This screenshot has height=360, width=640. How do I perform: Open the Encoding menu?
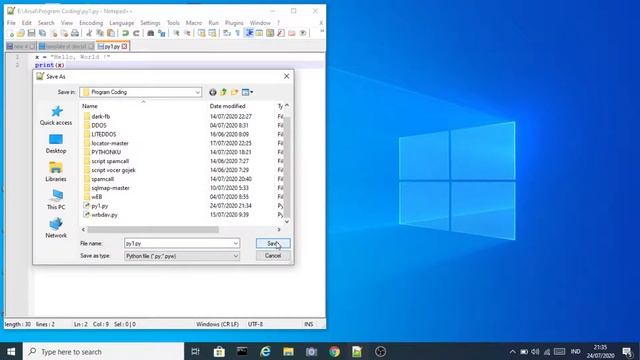tap(91, 23)
